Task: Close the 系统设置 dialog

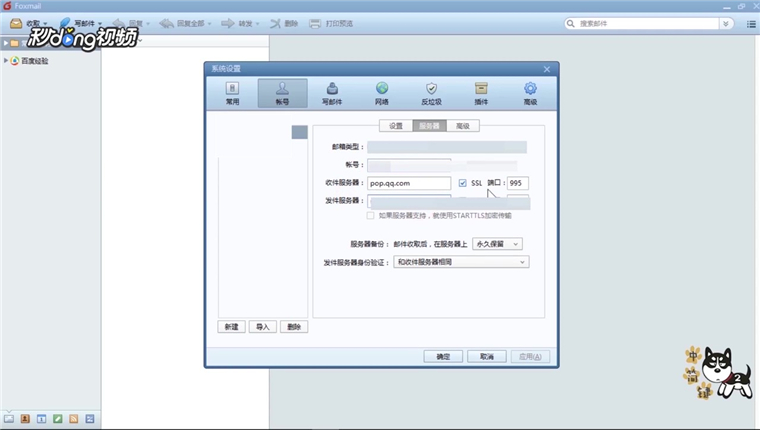Action: click(x=547, y=69)
